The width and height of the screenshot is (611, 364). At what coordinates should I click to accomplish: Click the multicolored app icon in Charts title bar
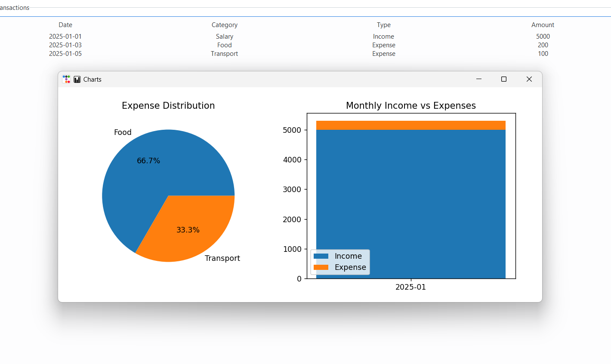tap(66, 79)
